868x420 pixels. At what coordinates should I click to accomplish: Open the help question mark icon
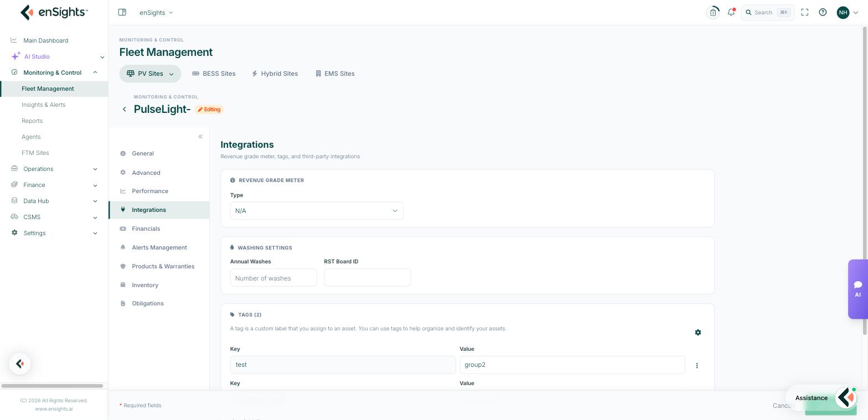[x=823, y=12]
